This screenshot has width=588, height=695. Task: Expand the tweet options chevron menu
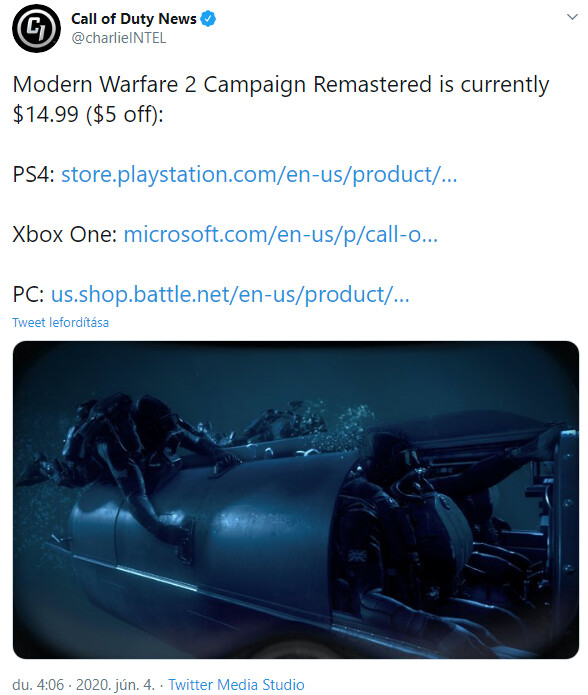click(572, 17)
